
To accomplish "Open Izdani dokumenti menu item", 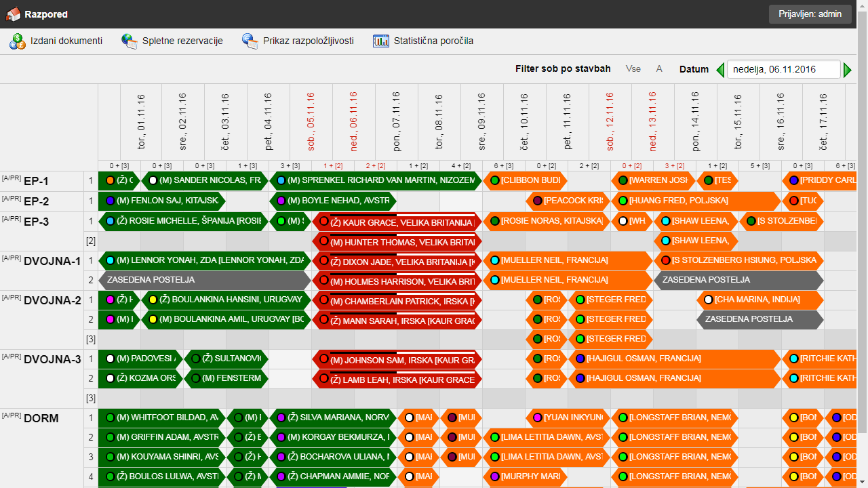I will click(66, 41).
